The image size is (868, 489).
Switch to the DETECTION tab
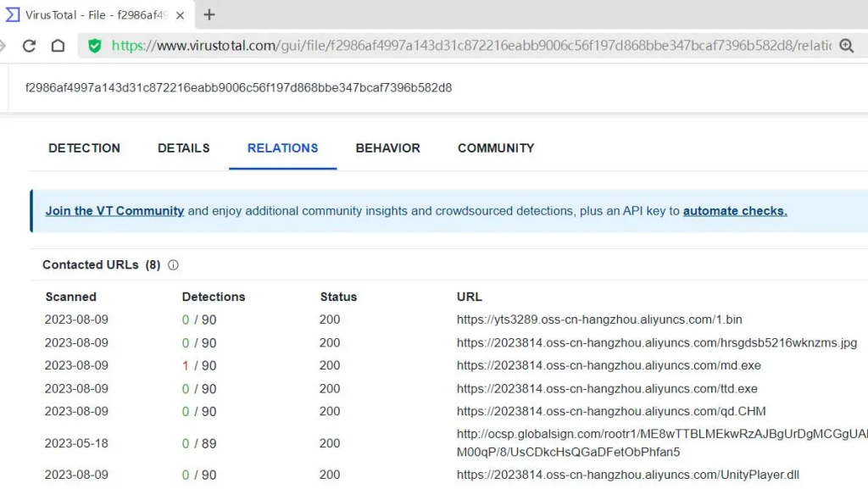pos(84,148)
